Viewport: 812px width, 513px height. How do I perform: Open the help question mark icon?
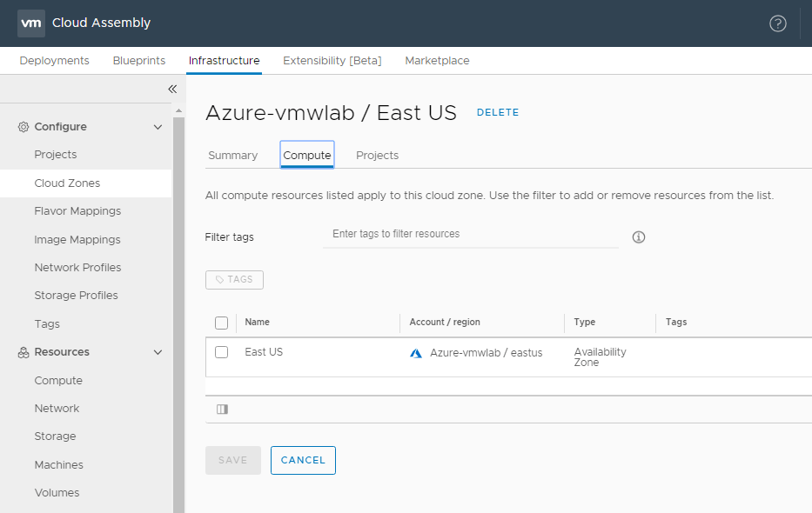pos(778,23)
